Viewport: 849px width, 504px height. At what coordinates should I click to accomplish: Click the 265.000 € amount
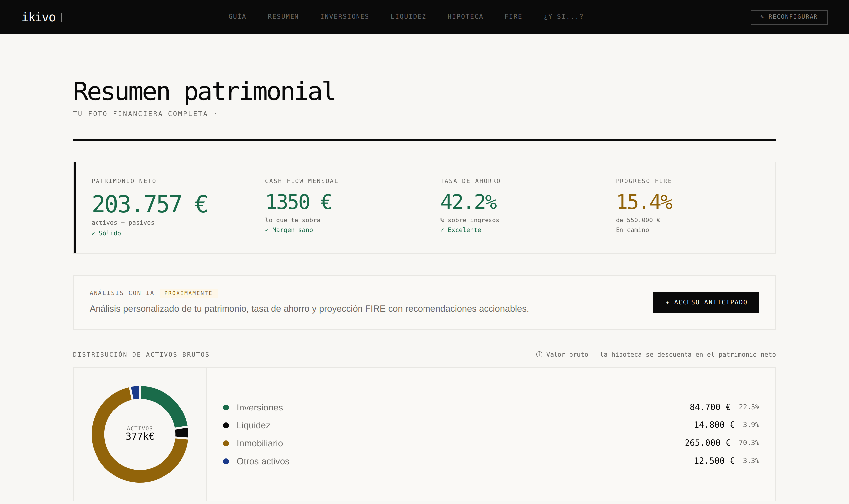point(707,443)
